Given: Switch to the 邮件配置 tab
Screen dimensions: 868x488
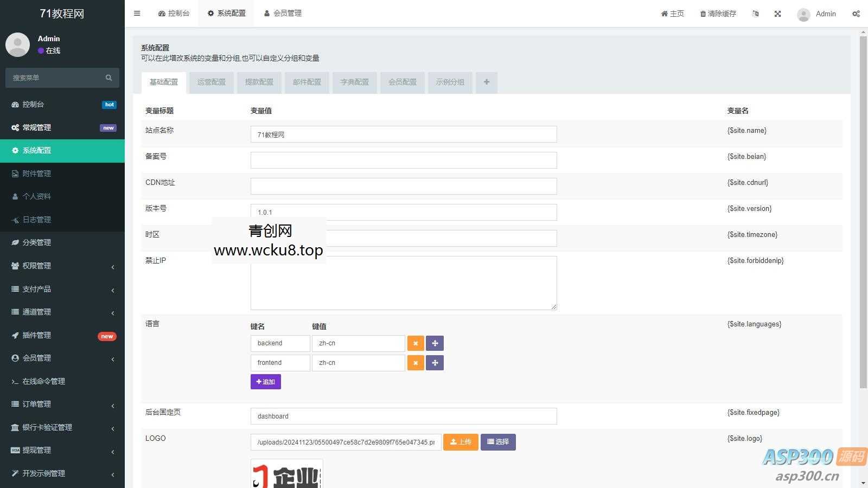Looking at the screenshot, I should [x=307, y=82].
